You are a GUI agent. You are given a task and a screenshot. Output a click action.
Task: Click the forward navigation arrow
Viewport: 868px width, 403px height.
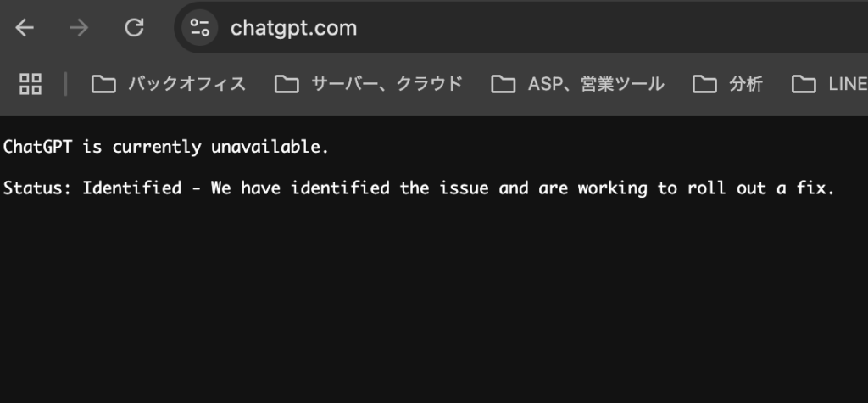click(79, 28)
